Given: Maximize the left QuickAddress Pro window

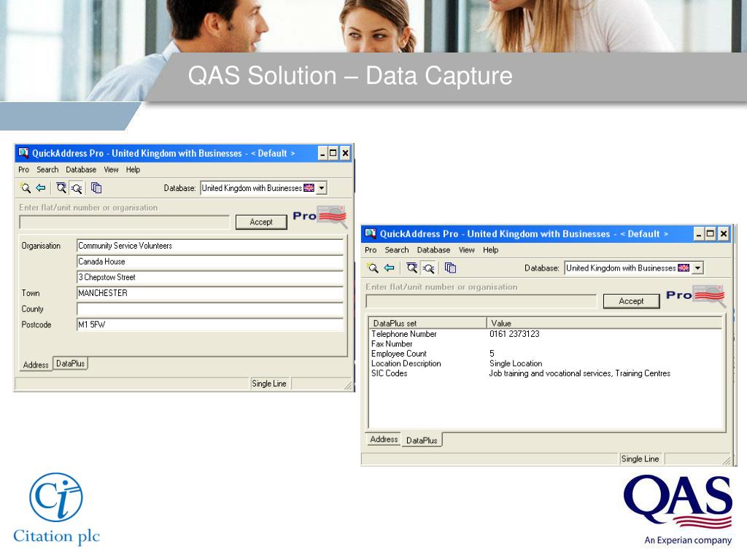Looking at the screenshot, I should pyautogui.click(x=333, y=153).
